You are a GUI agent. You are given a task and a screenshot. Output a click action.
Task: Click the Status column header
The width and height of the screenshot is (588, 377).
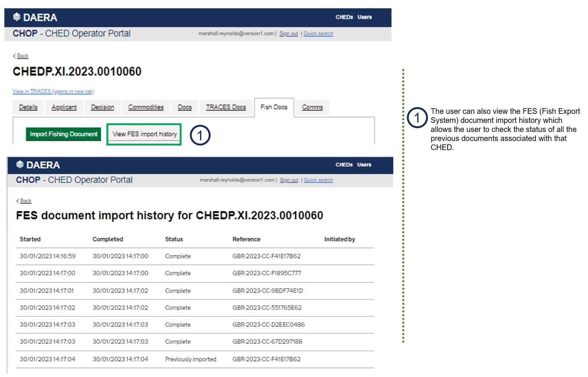[174, 239]
